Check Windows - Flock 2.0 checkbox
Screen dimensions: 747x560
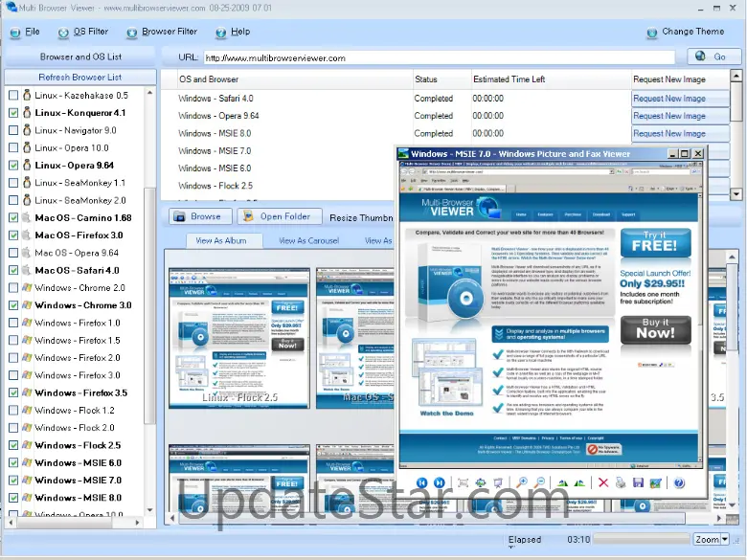pos(13,428)
